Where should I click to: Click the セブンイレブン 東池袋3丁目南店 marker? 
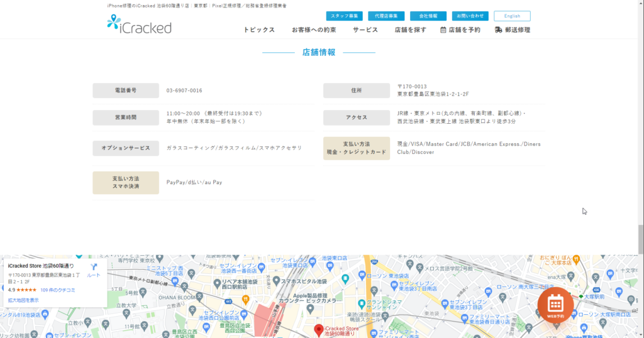click(x=394, y=285)
